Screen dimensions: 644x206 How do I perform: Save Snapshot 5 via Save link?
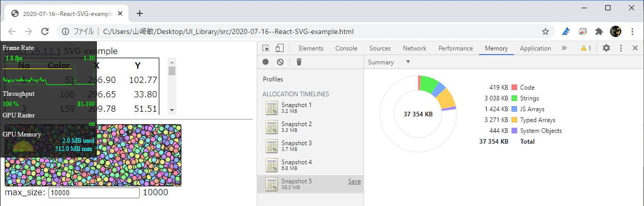(x=354, y=181)
